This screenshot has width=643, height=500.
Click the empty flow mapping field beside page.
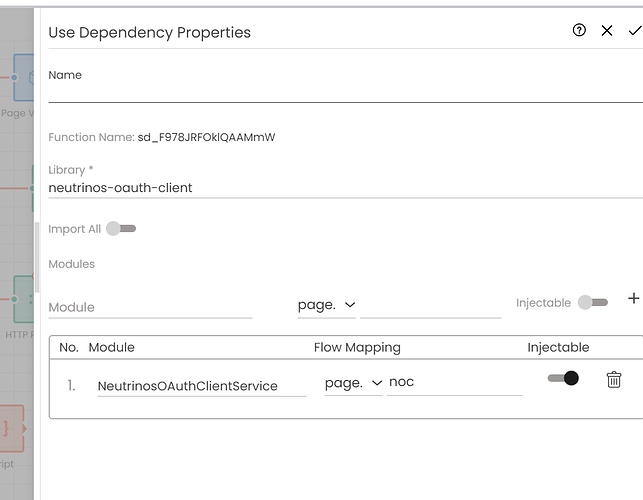(431, 306)
